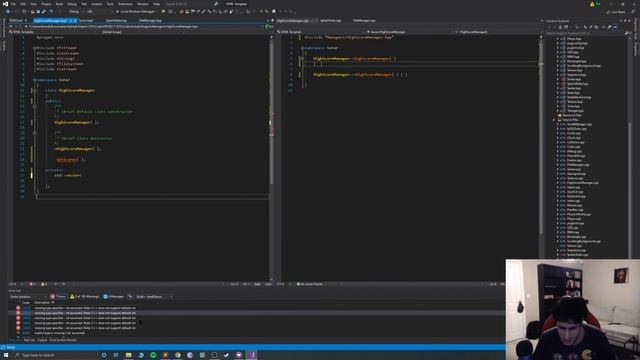This screenshot has width=640, height=360.
Task: Select StateMachine.hpp in Solution Explorer
Action: click(x=579, y=97)
